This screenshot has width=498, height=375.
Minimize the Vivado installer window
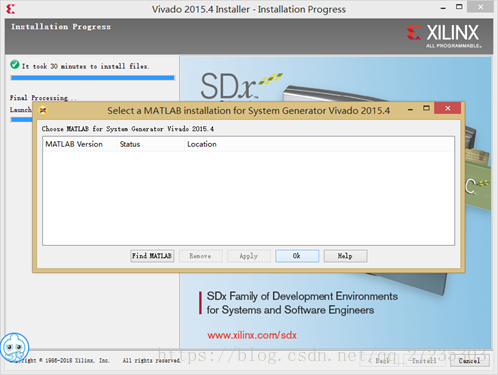click(443, 8)
